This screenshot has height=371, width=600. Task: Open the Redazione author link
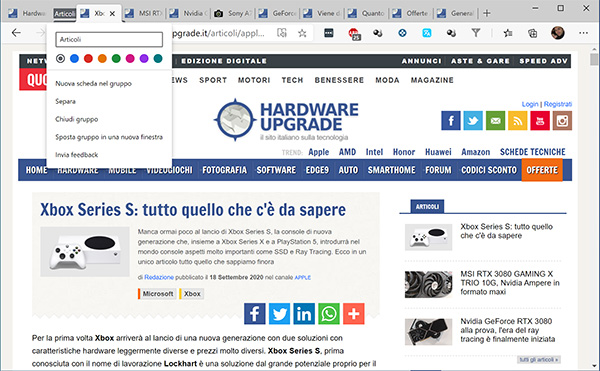click(x=159, y=277)
